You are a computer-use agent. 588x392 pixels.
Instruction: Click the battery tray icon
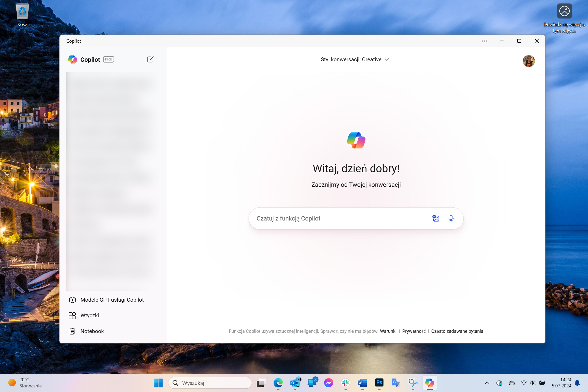coord(542,383)
